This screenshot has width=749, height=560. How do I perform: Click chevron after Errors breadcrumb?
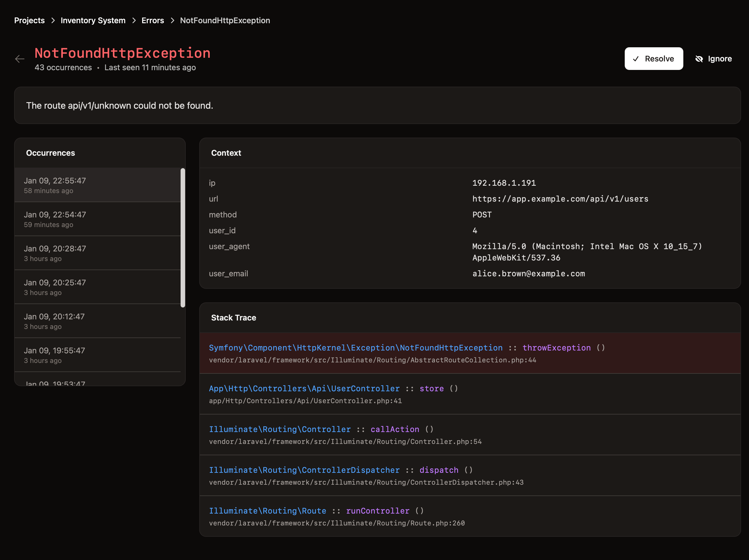[172, 21]
